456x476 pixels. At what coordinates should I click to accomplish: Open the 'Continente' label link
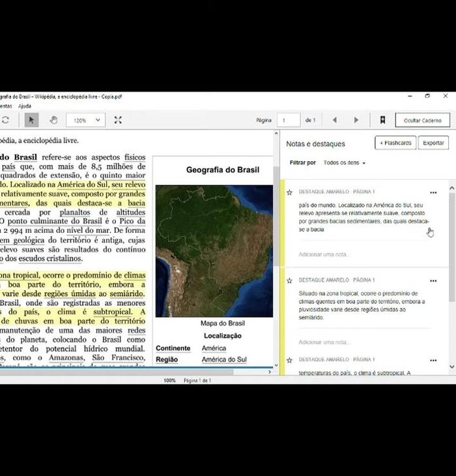point(173,348)
